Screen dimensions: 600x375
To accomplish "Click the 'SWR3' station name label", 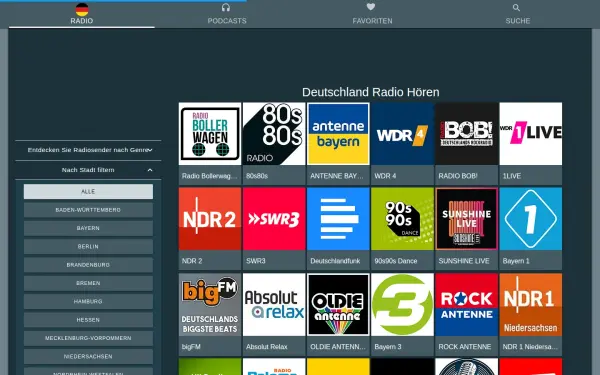I will [x=256, y=261].
